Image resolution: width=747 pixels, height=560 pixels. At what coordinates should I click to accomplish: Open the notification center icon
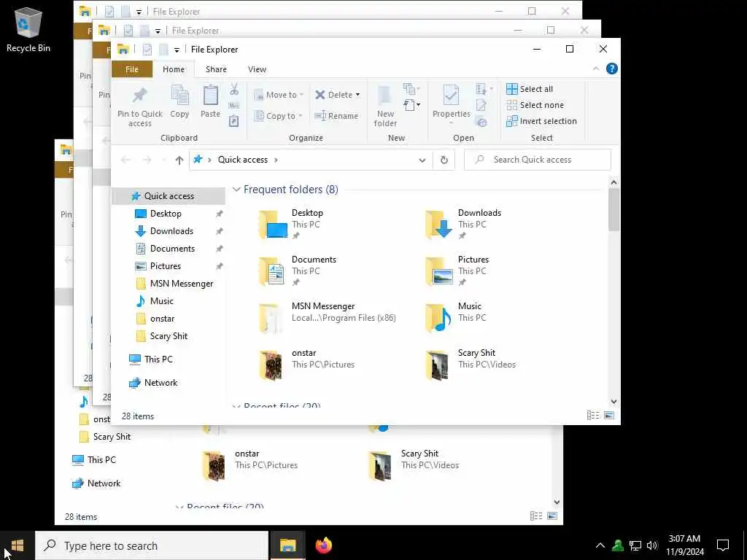(x=723, y=545)
